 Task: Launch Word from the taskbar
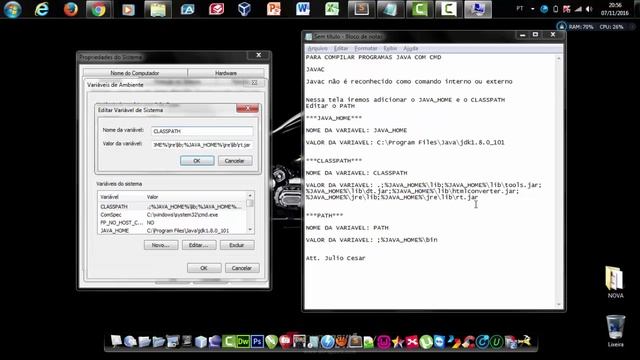303,9
